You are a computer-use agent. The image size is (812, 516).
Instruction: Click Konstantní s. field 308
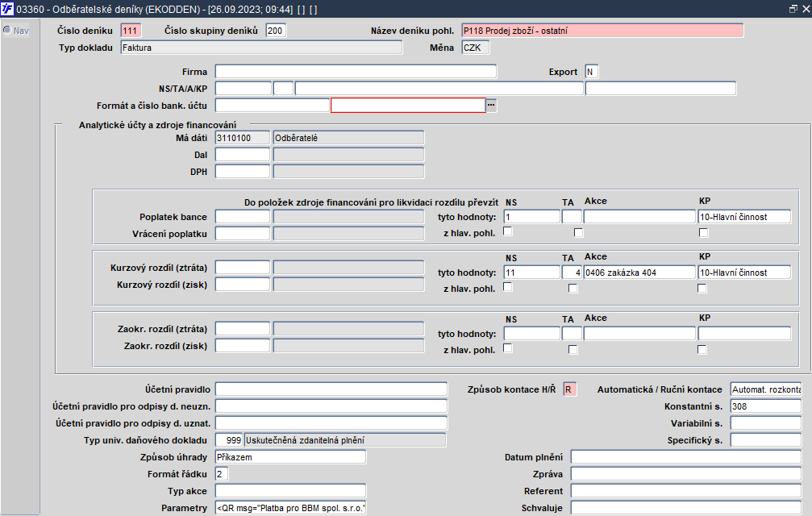(766, 406)
